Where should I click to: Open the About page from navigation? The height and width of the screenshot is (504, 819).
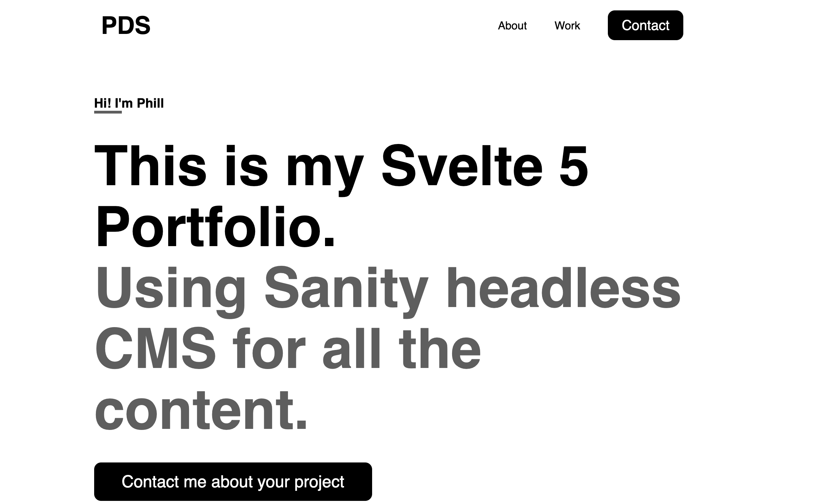[x=512, y=26]
